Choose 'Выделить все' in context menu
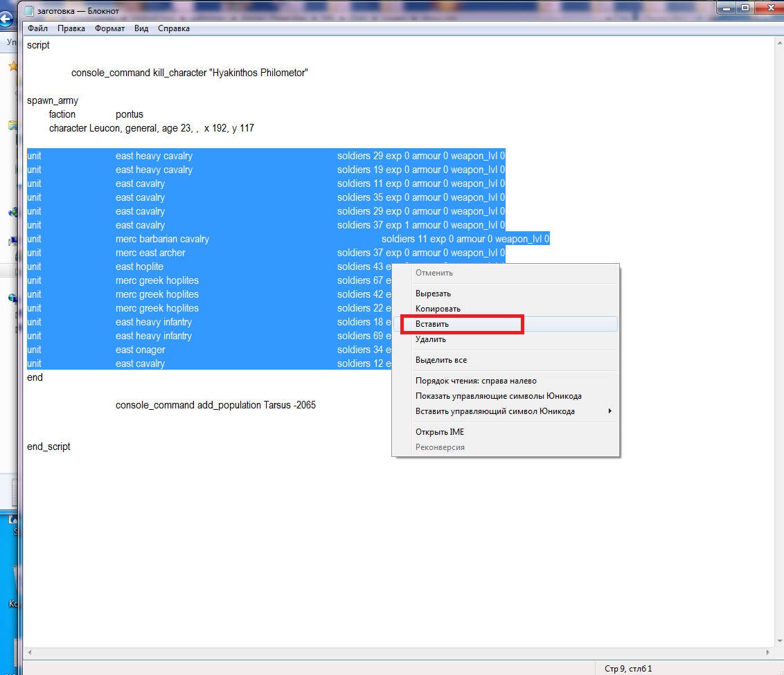 click(441, 360)
